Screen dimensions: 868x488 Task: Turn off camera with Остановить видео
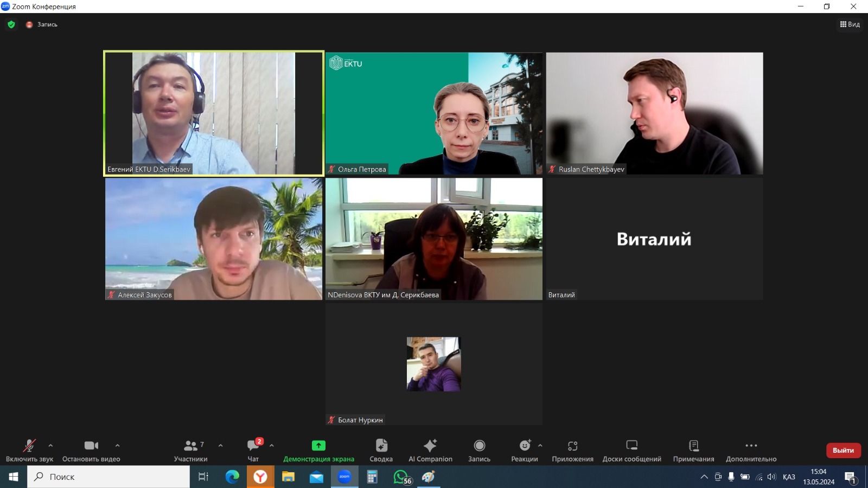click(91, 450)
